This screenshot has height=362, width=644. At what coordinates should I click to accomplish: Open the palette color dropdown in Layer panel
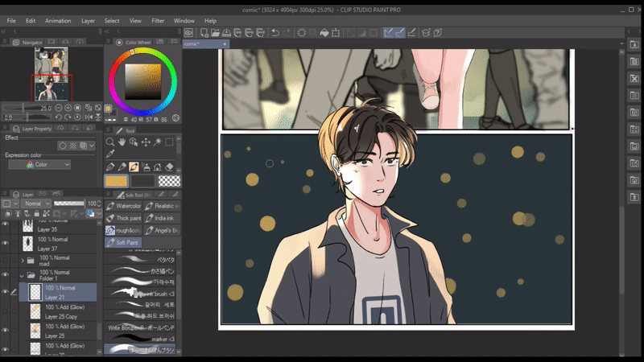[x=99, y=213]
